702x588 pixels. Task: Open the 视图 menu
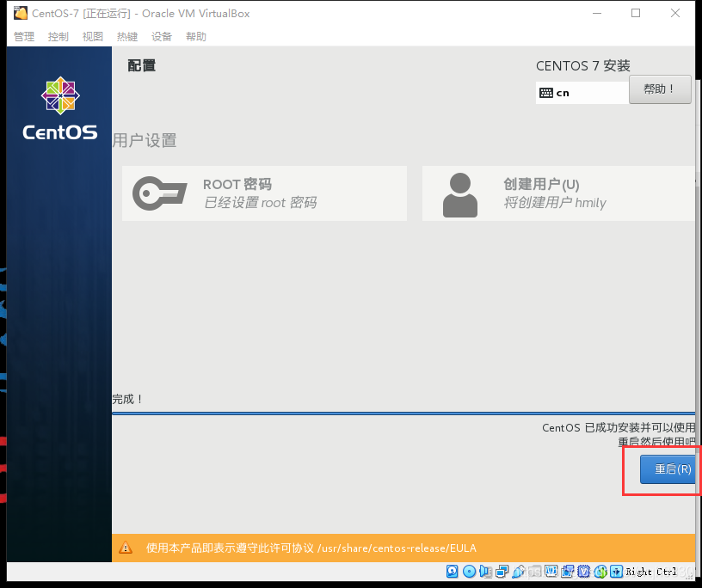[93, 36]
